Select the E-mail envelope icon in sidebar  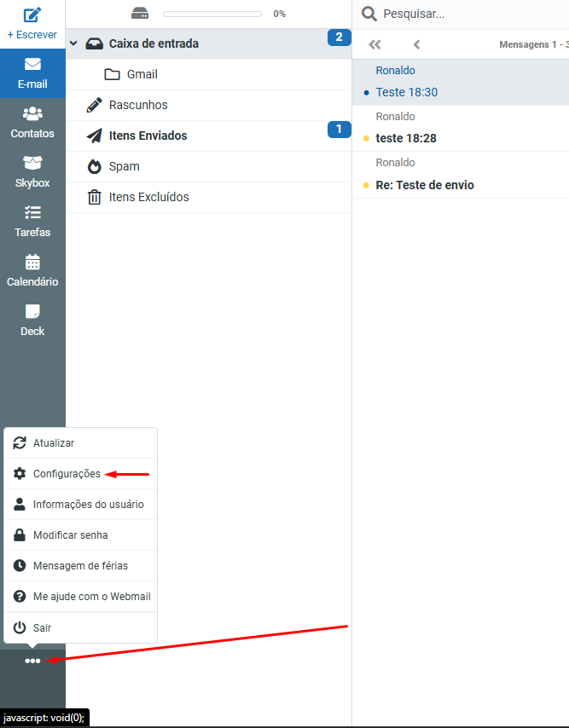tap(32, 64)
